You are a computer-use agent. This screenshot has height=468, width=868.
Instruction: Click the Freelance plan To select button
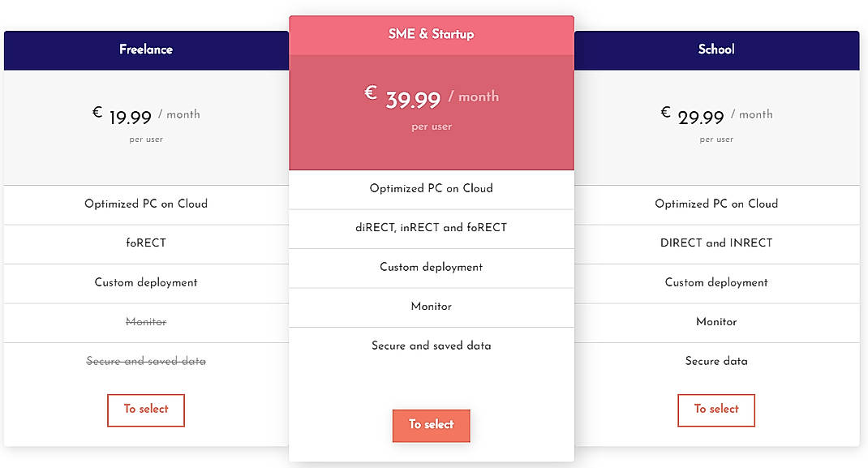pyautogui.click(x=146, y=410)
